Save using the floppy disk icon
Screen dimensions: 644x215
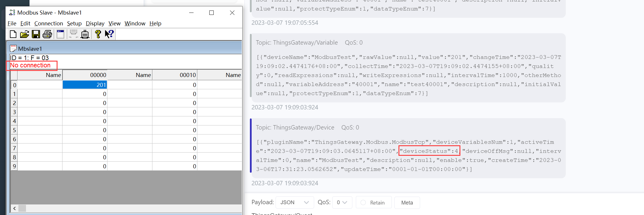pyautogui.click(x=36, y=34)
